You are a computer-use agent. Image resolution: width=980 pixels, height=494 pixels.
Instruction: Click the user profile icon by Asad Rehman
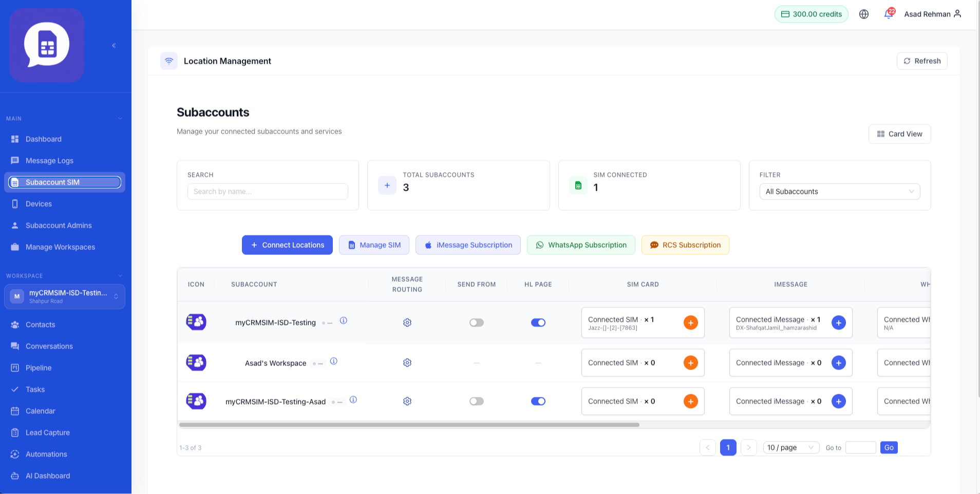point(957,14)
